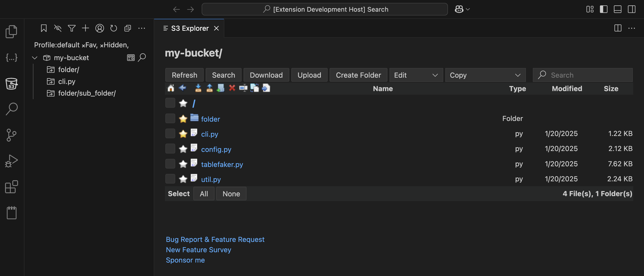Collapse the my-bucket tree item
The image size is (644, 276).
pos(35,58)
